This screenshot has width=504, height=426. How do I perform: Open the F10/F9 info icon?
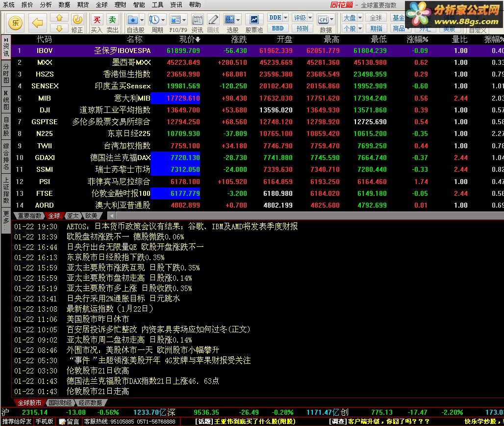176,20
